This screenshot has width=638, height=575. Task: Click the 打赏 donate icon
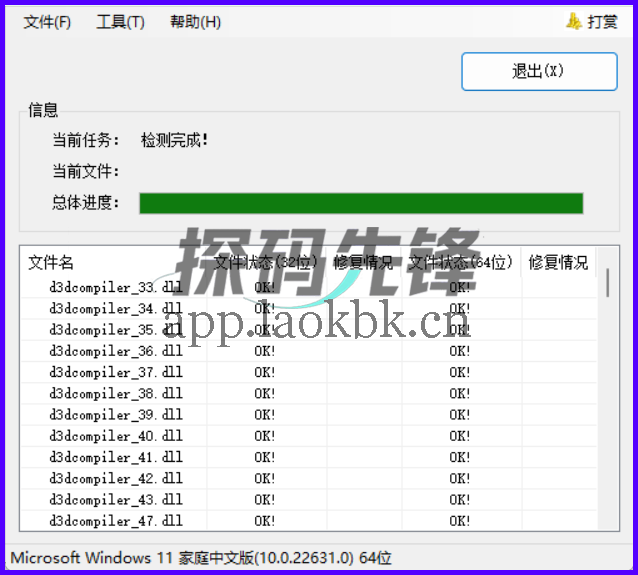[x=574, y=21]
